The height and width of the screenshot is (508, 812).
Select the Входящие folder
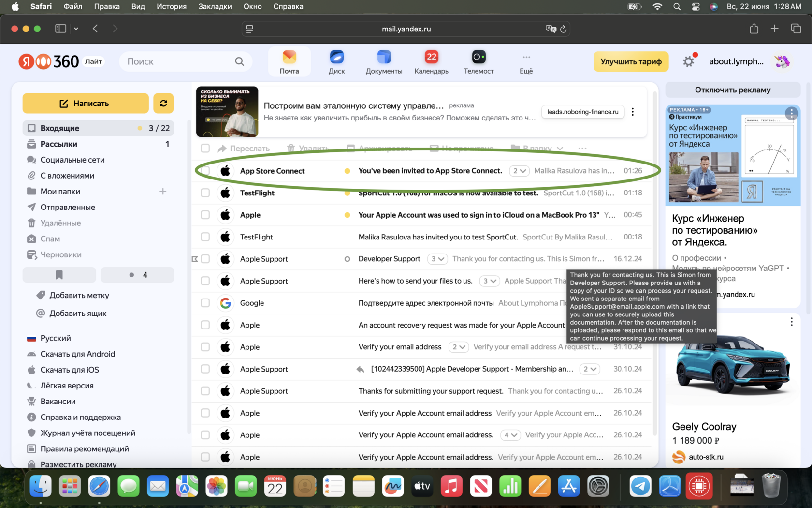[98, 128]
